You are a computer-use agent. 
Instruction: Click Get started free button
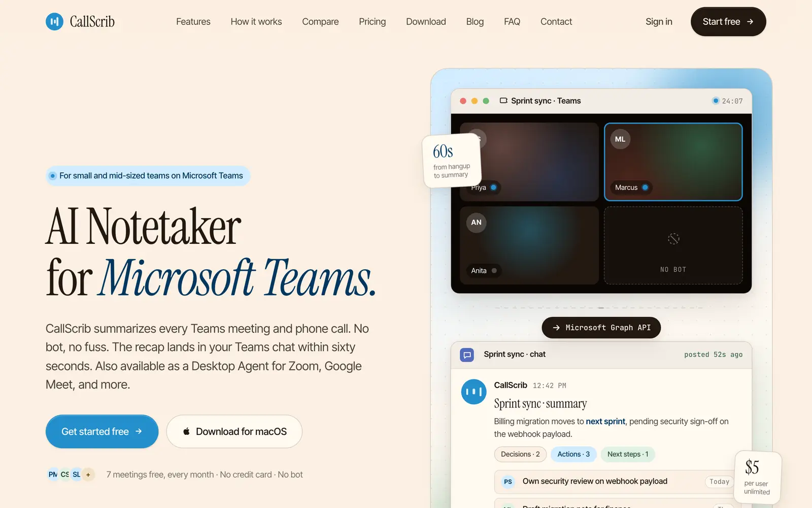point(102,431)
